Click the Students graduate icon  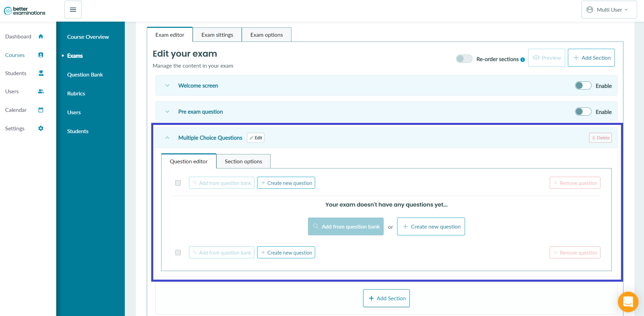[41, 73]
